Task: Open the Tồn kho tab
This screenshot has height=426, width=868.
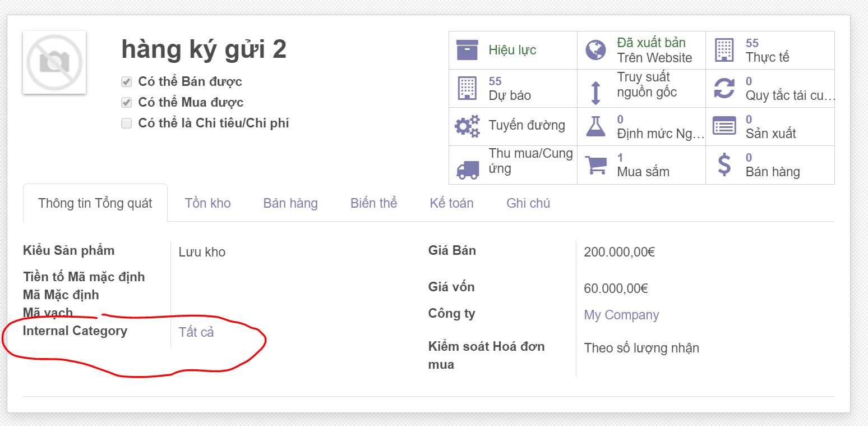Action: pos(208,203)
